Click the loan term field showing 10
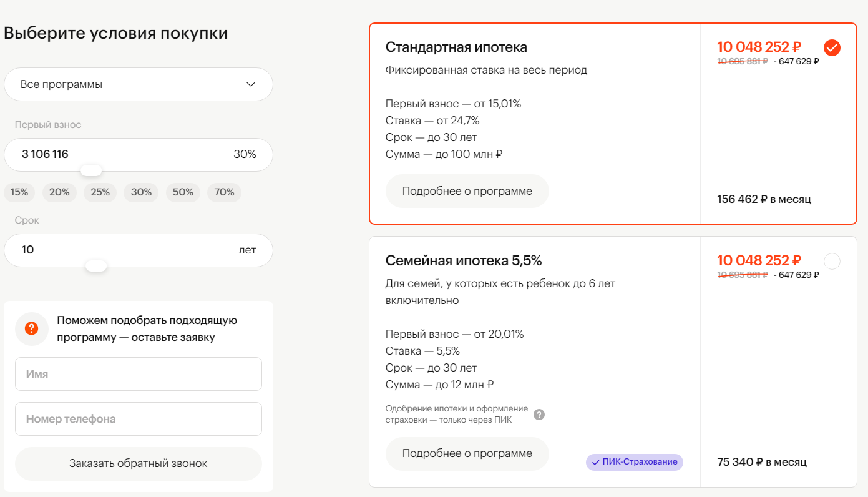 coord(139,250)
